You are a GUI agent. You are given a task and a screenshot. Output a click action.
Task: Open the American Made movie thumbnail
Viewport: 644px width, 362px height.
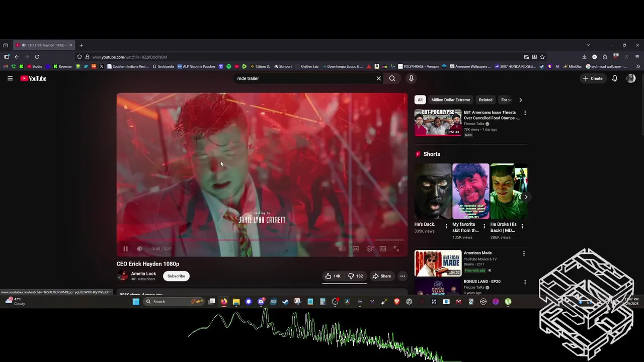[x=438, y=263]
